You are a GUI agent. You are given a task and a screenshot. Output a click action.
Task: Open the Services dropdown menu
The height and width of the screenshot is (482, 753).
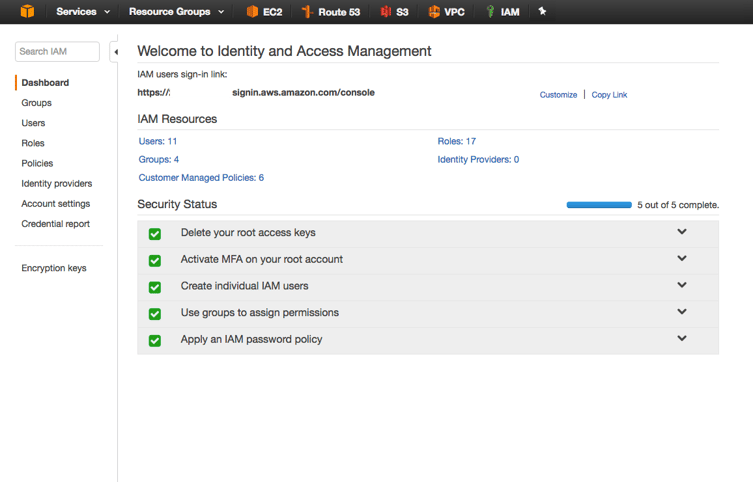(x=83, y=12)
